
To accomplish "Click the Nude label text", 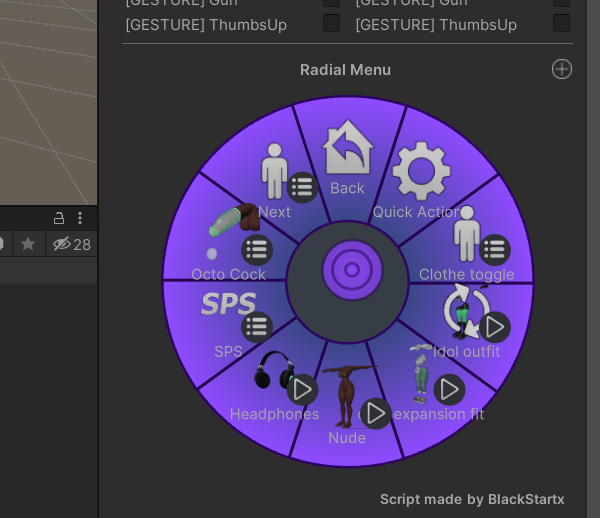I will pos(347,438).
